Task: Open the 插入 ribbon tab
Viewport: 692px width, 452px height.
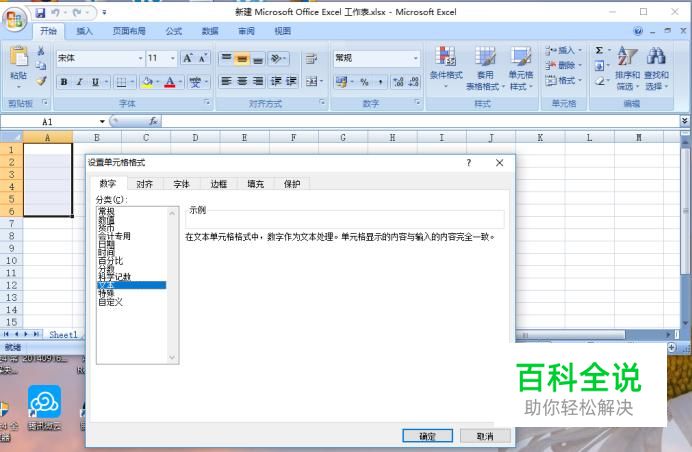Action: click(x=84, y=31)
